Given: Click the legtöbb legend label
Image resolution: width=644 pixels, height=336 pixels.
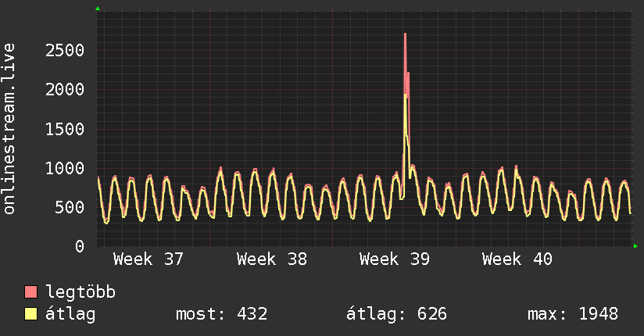Looking at the screenshot, I should click(80, 292).
